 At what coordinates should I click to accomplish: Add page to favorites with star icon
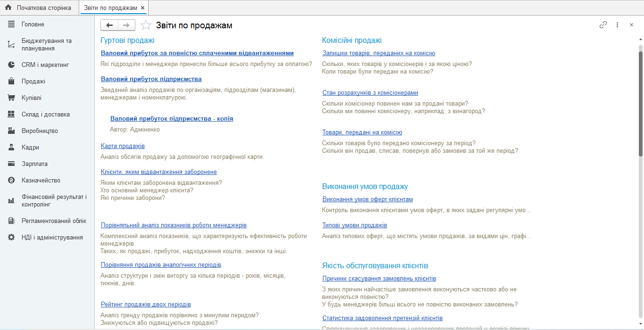point(146,25)
